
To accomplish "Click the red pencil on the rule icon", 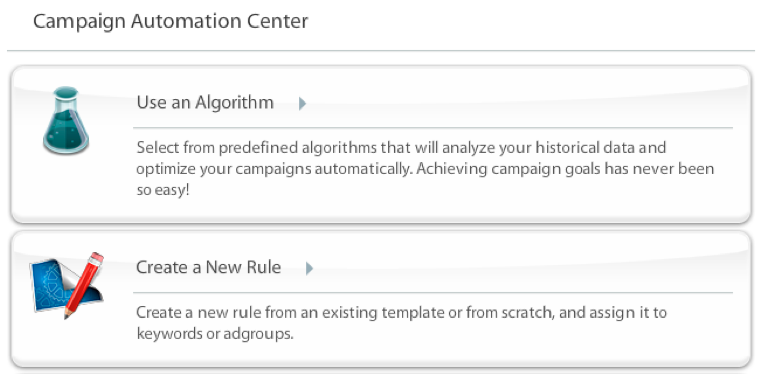I will (x=84, y=285).
